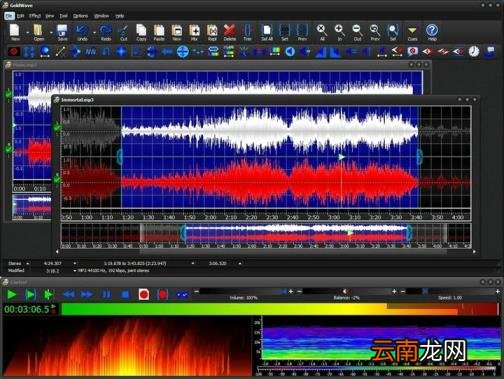Open the dropdown arrow beside Undo
The image size is (504, 379).
coord(94,33)
